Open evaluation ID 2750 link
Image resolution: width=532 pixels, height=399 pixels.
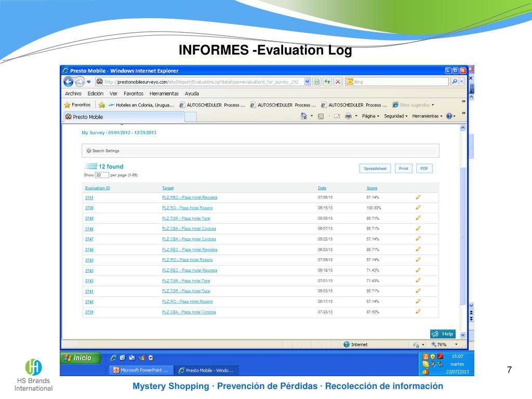pos(89,208)
